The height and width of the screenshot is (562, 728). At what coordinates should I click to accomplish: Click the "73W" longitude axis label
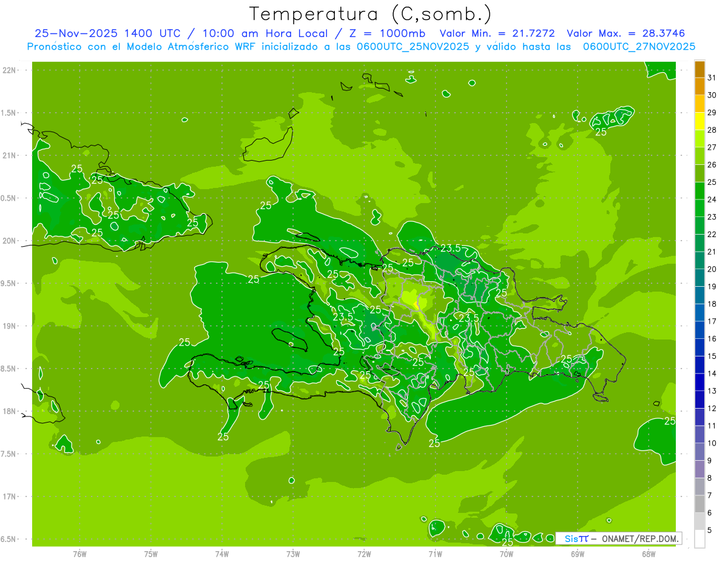(x=293, y=554)
